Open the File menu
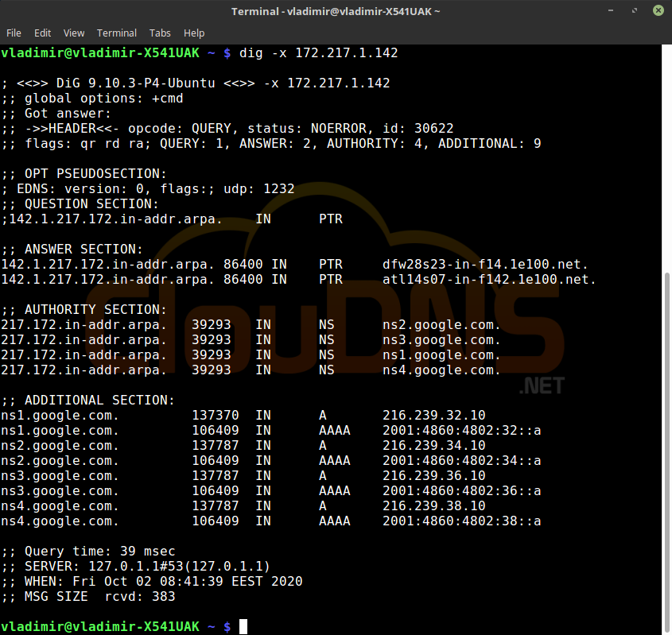Viewport: 672px width, 635px height. tap(14, 33)
